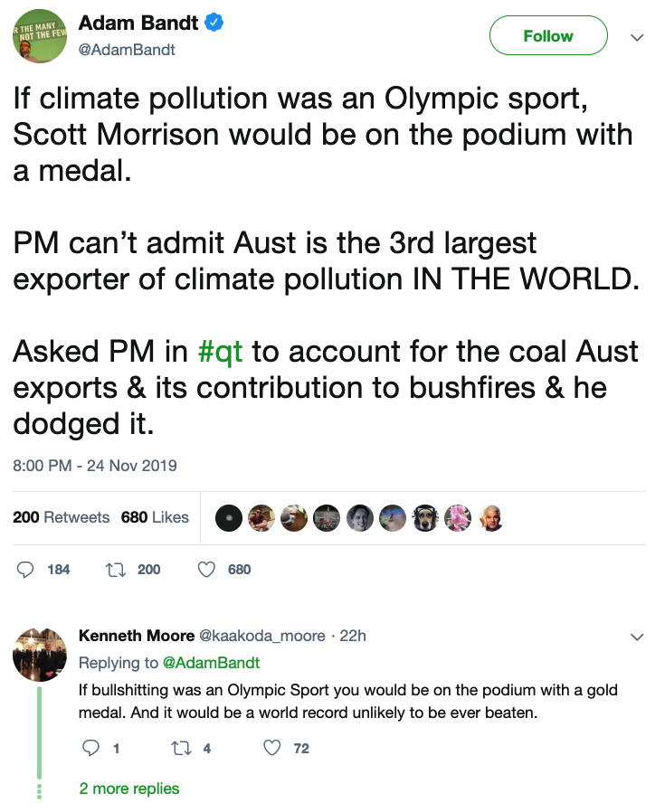Retweet Kenneth Moore's reply
Image resolution: width=665 pixels, height=812 pixels.
178,748
